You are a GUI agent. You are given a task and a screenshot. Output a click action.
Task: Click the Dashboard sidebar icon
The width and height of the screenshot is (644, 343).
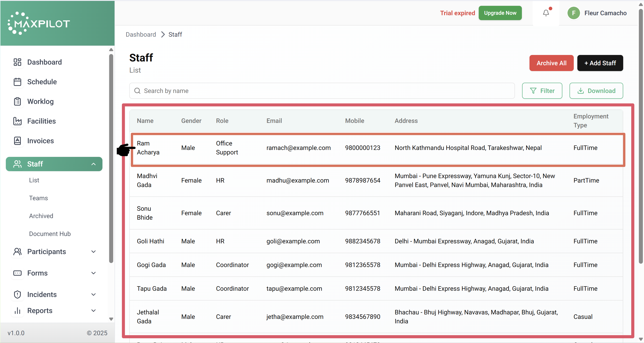point(17,62)
